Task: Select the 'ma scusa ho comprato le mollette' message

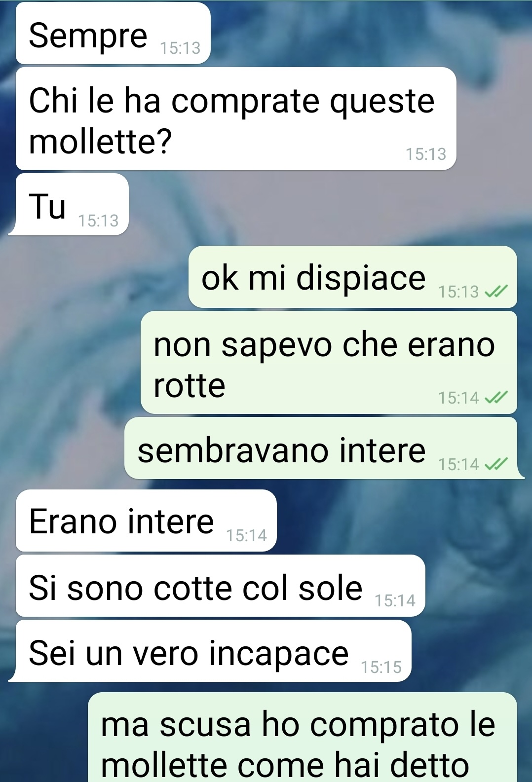Action: point(302,737)
